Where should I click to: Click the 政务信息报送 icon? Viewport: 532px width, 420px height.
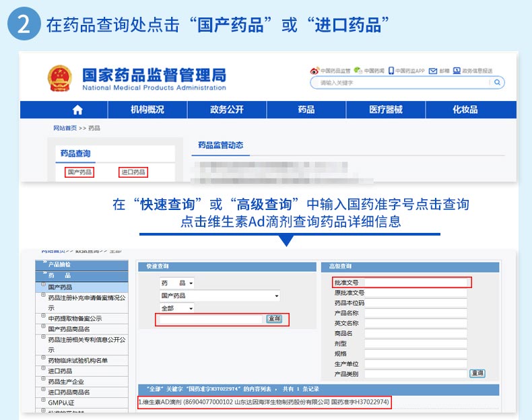457,70
